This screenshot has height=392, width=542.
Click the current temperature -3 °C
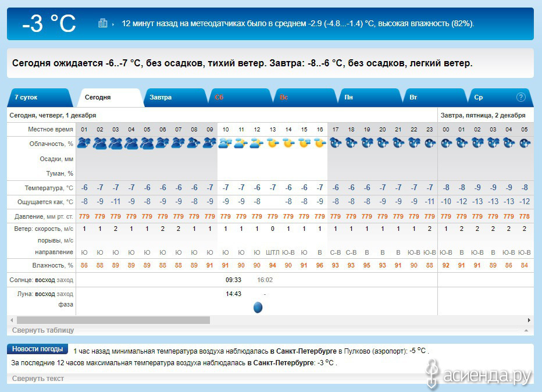click(x=49, y=23)
